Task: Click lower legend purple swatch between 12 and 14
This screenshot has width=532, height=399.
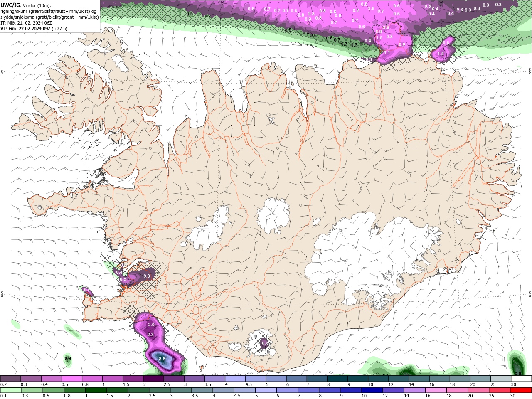Action: (393, 390)
